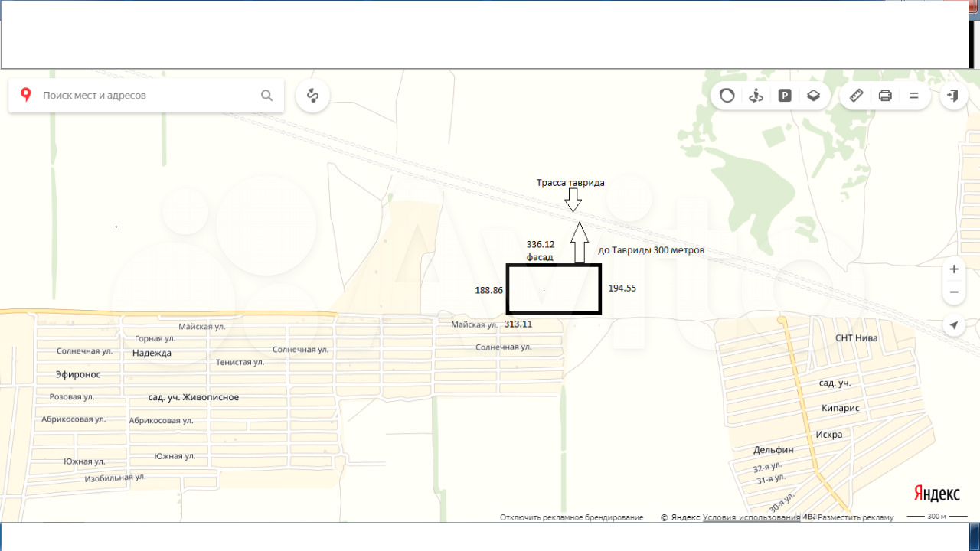Click the login door icon

pyautogui.click(x=953, y=96)
